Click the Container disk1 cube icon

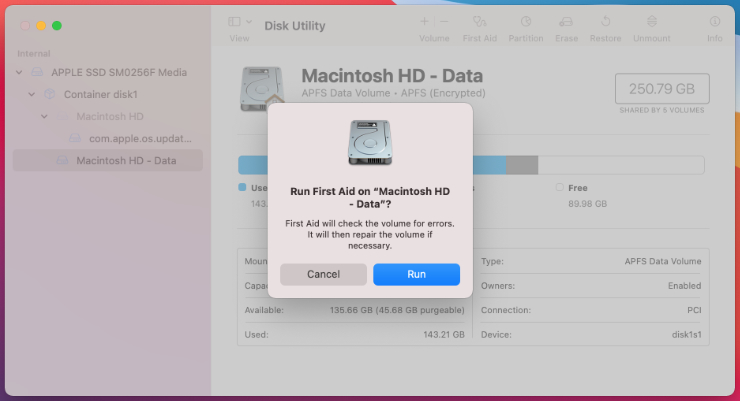50,94
